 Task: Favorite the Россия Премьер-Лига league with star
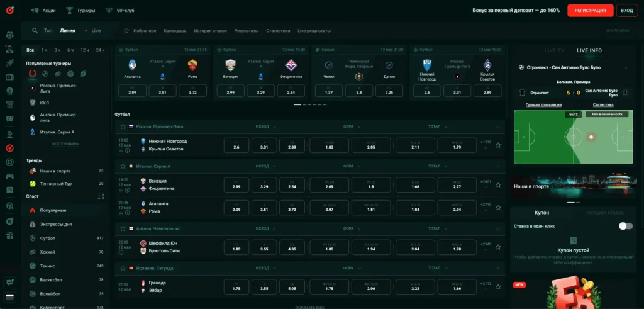click(x=123, y=126)
